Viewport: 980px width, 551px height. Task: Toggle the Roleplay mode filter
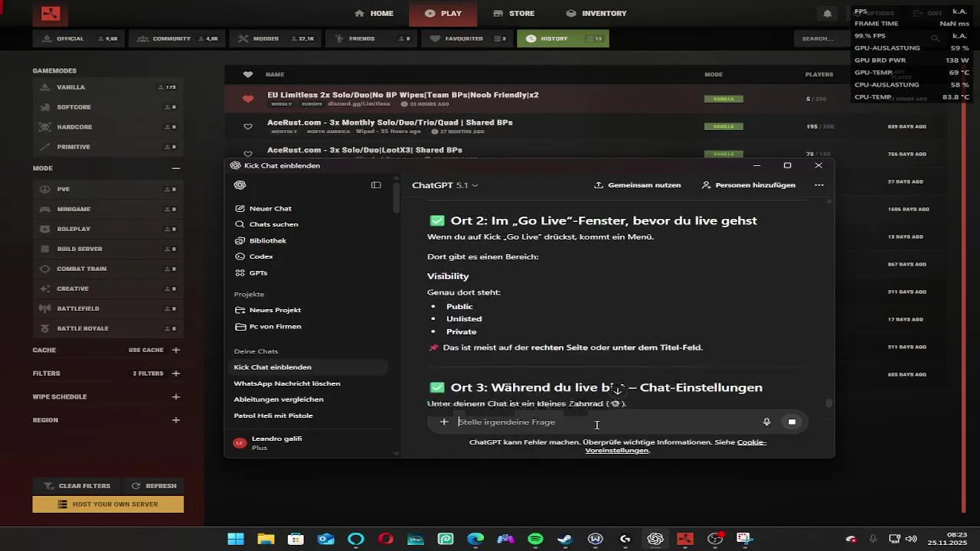coord(108,229)
